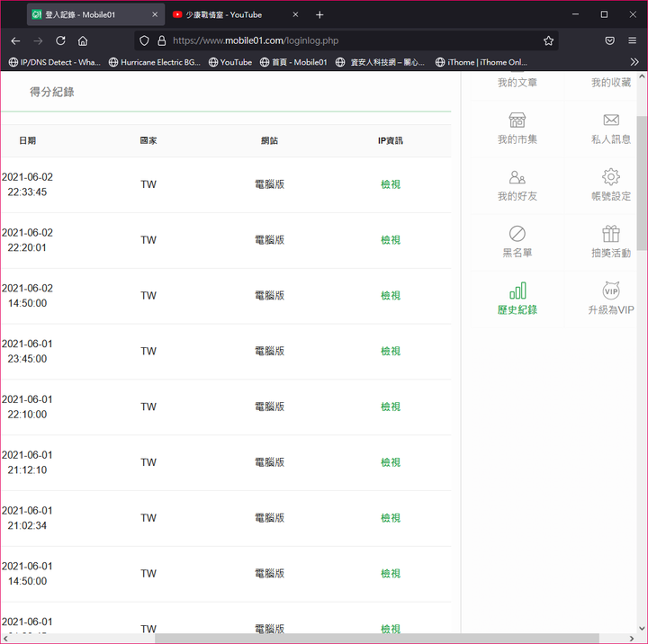View IP info for 2021-06-01 21:12:10
The height and width of the screenshot is (644, 648).
[391, 462]
